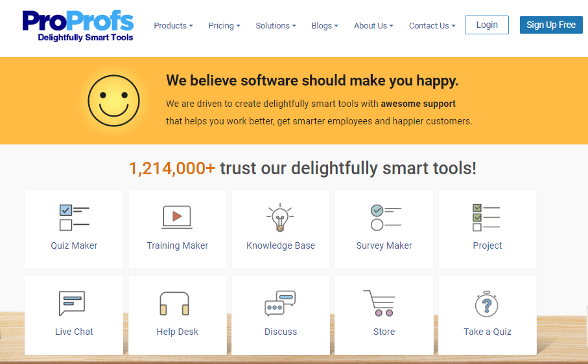
Task: Open the Training Maker link
Action: click(178, 245)
